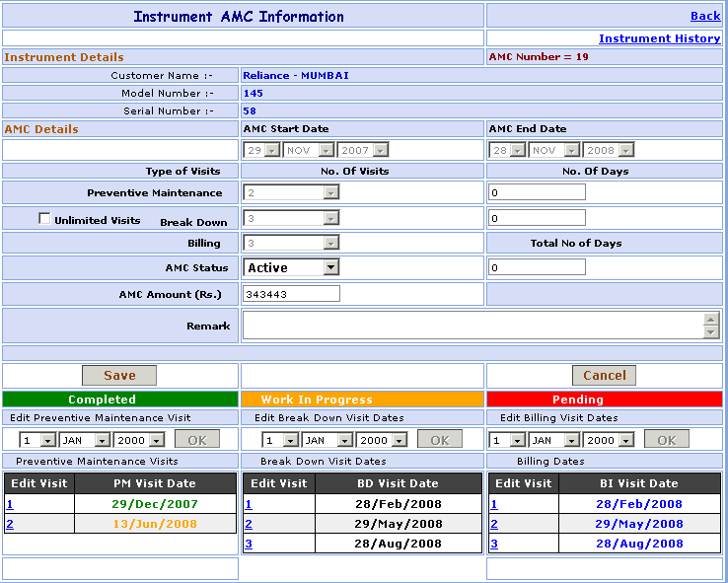This screenshot has height=583, width=728.
Task: Edit PM visit 2 dated 13/Jun/2008
Action: [x=10, y=524]
